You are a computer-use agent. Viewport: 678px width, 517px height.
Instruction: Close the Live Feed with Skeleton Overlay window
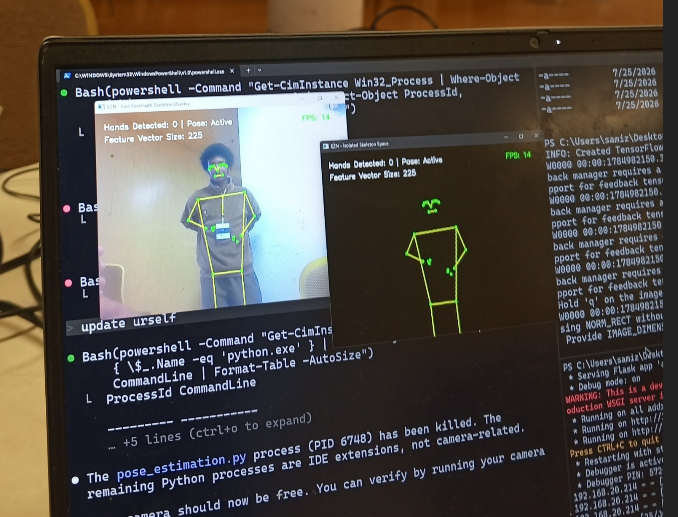(337, 98)
